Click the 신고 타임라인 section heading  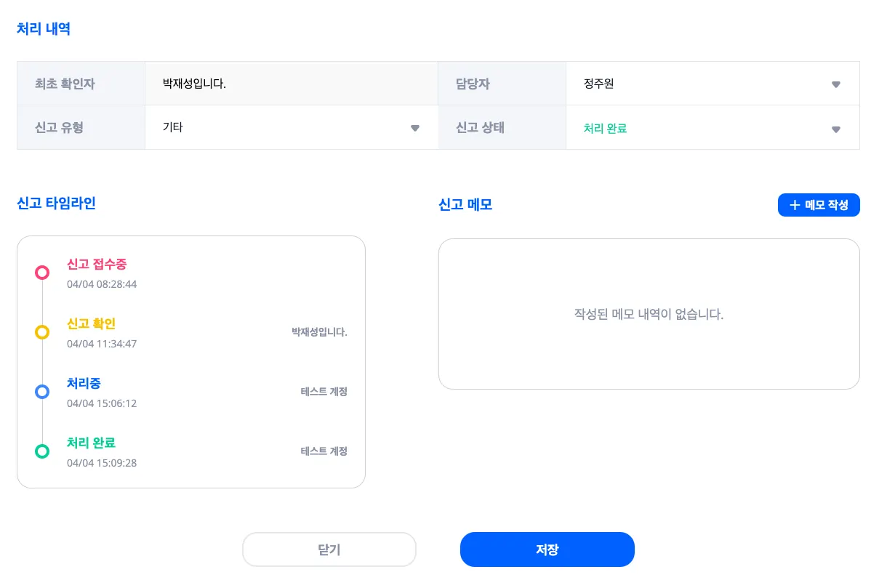coord(56,203)
